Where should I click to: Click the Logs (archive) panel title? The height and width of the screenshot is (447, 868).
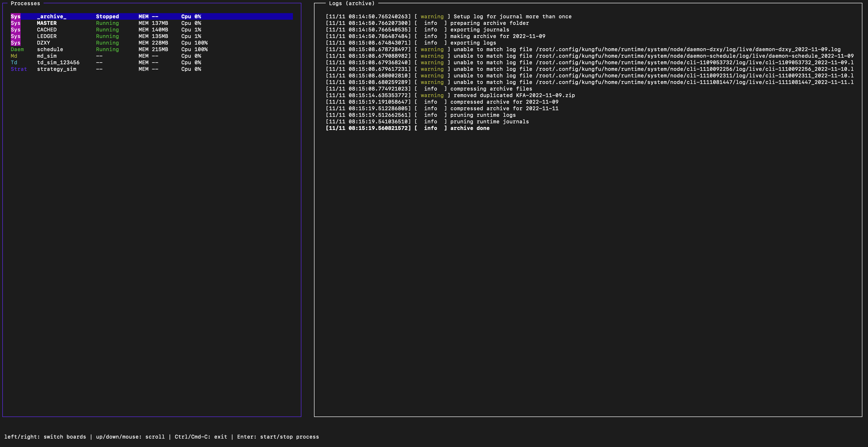352,3
